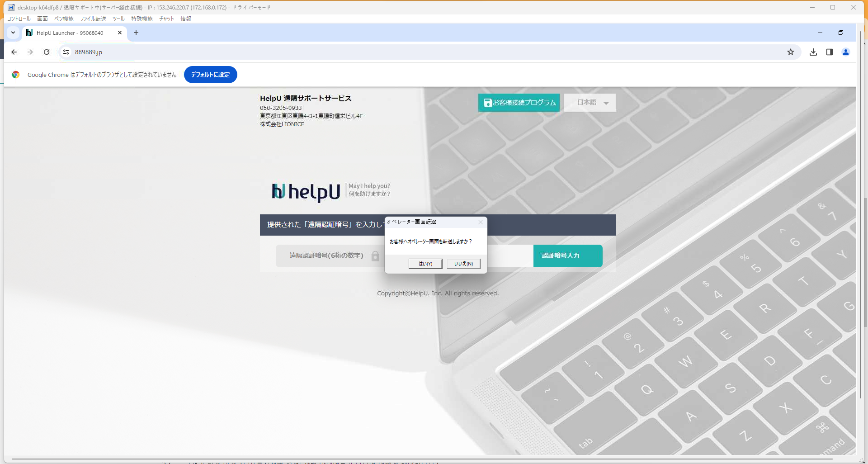This screenshot has width=868, height=464.
Task: Click the Copyright HelpU footer text
Action: pyautogui.click(x=438, y=294)
